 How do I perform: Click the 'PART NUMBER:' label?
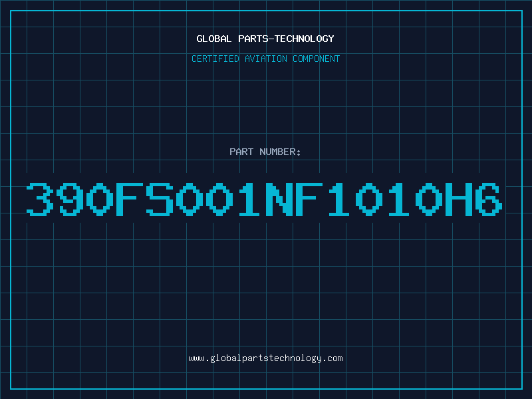point(265,152)
